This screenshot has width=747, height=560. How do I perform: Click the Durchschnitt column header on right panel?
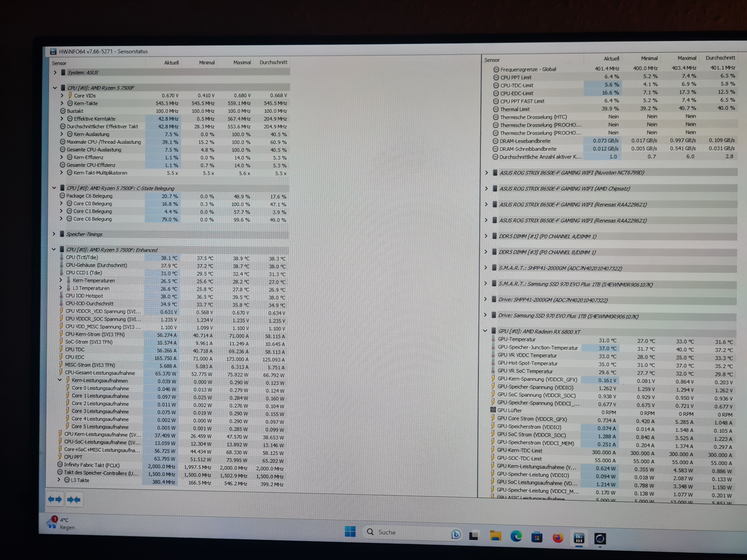click(720, 58)
